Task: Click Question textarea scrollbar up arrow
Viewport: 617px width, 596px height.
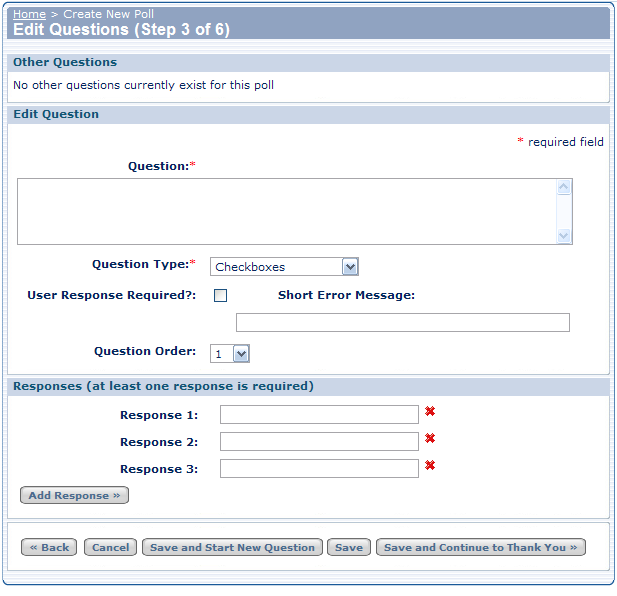Action: (x=564, y=187)
